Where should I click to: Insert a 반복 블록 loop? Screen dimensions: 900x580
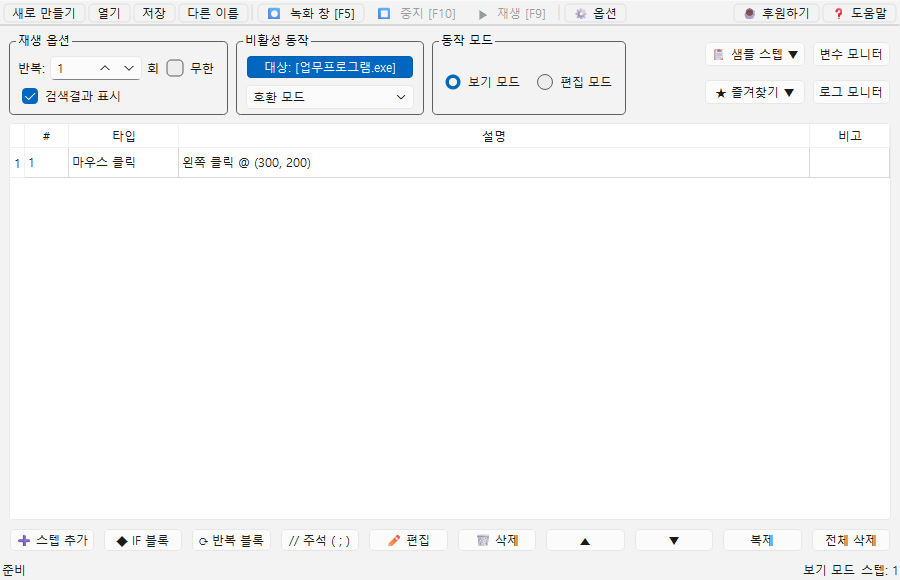pos(231,540)
